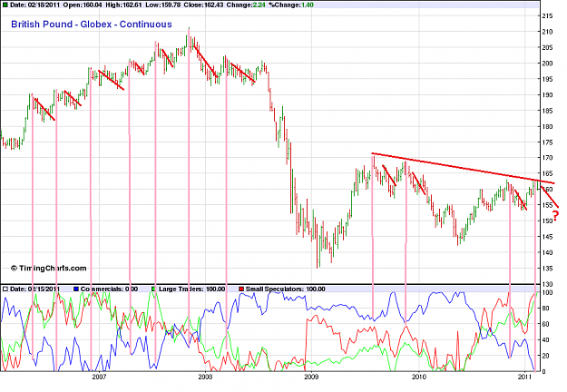Image resolution: width=567 pixels, height=392 pixels.
Task: Click the 'Large Traders: 100.00' legend label
Action: [x=191, y=289]
